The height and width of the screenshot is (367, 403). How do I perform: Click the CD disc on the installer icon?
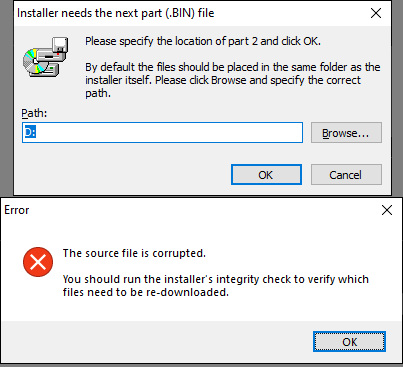coord(33,61)
